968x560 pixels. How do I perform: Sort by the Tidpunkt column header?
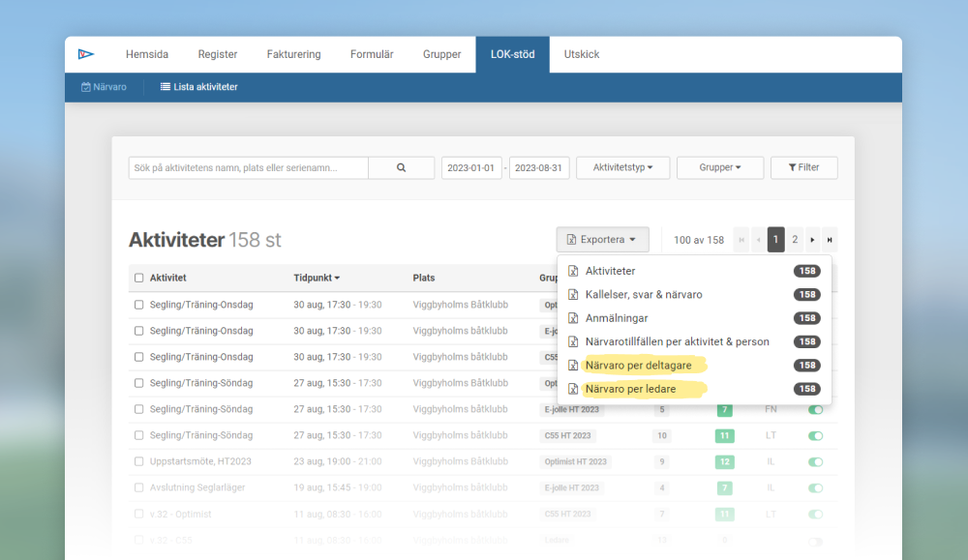click(317, 278)
